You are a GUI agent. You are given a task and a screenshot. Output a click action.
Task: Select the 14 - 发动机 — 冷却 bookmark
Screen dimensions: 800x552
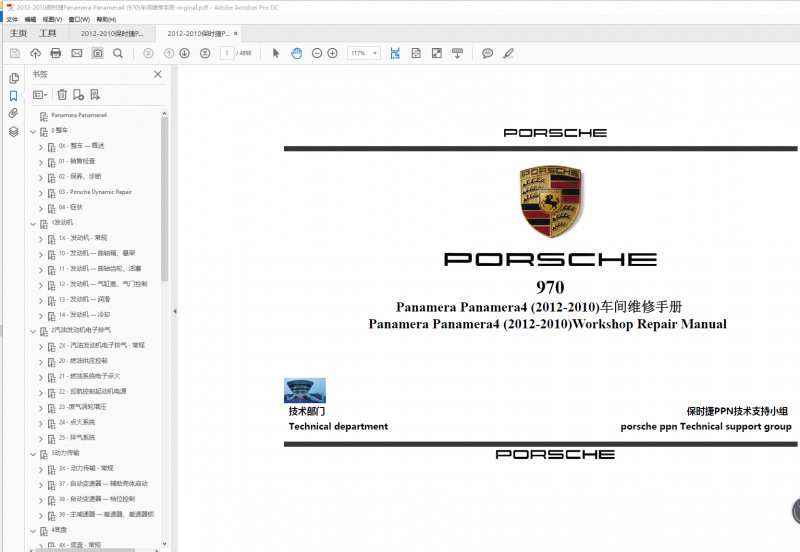(x=84, y=315)
